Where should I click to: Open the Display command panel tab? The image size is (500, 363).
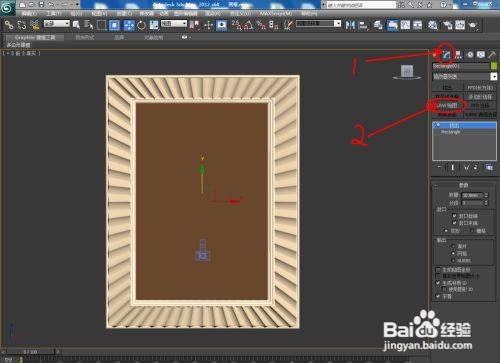coord(481,55)
